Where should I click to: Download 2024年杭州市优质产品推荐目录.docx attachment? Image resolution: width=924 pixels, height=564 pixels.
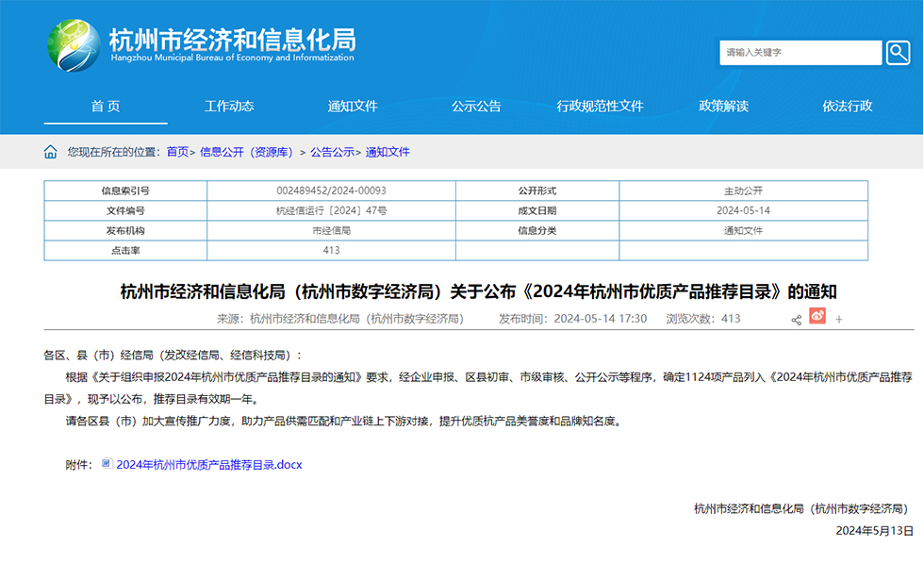[x=209, y=465]
